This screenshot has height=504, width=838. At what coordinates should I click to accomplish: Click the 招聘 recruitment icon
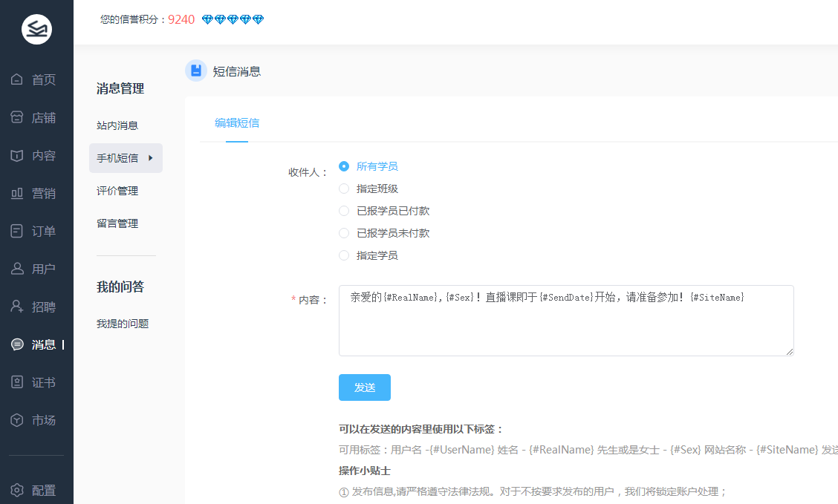17,307
